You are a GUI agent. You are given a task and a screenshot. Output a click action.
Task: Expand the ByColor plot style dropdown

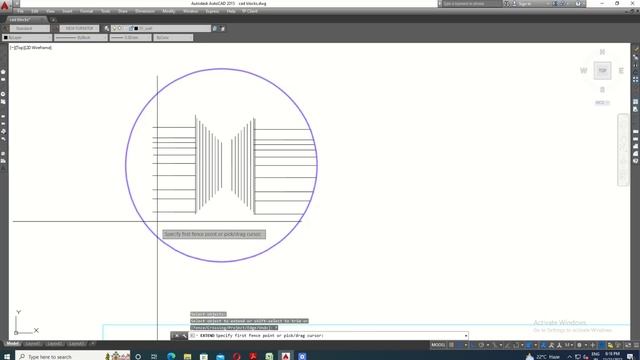pos(173,38)
